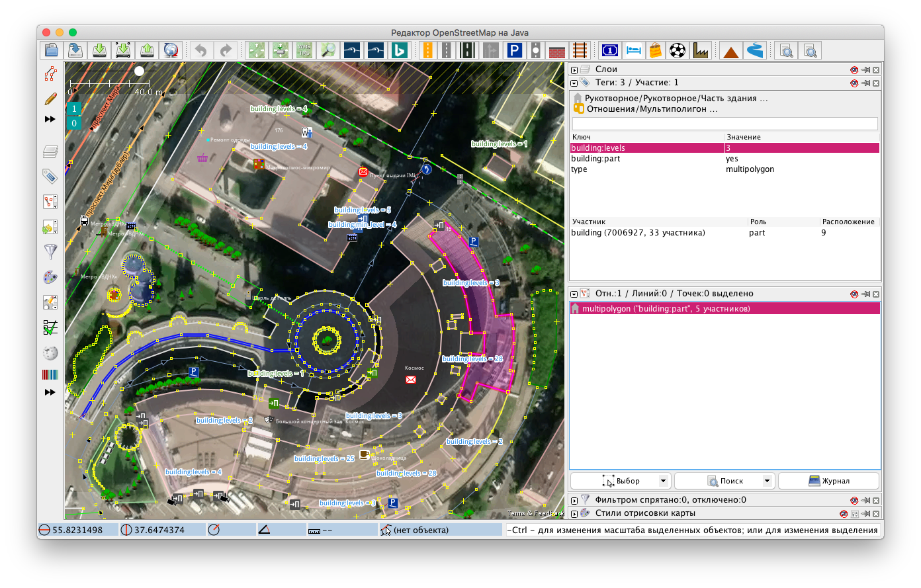This screenshot has height=588, width=921.
Task: Select the pencil Draw nodes tool
Action: [x=50, y=99]
